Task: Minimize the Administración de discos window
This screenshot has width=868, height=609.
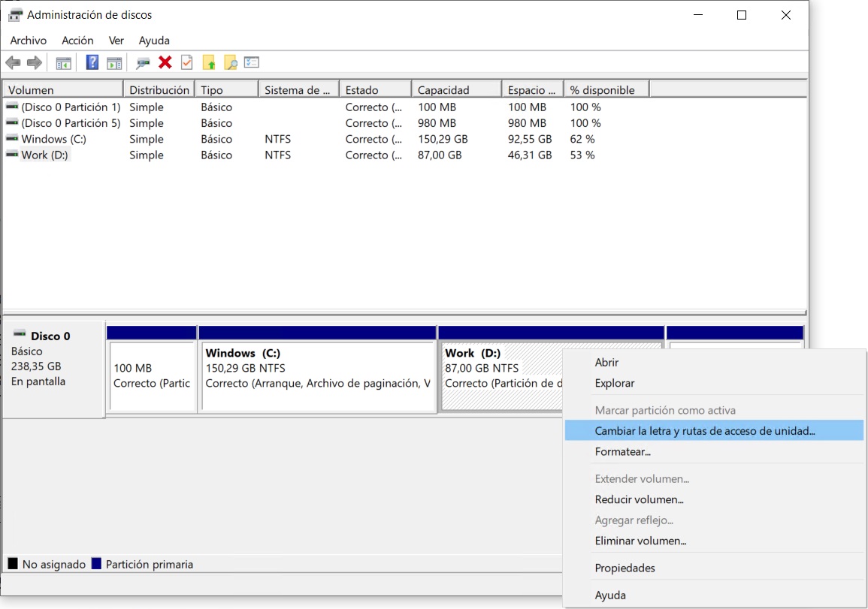Action: pyautogui.click(x=698, y=15)
